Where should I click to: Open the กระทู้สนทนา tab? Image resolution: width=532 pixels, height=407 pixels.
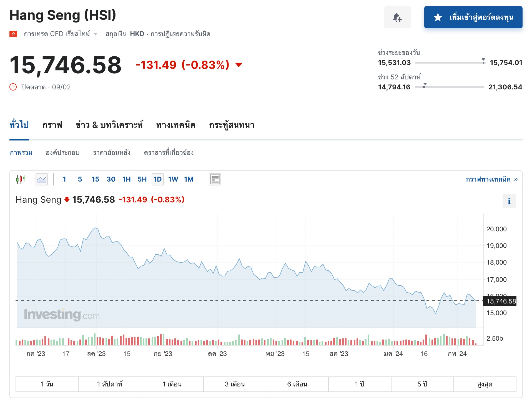232,125
